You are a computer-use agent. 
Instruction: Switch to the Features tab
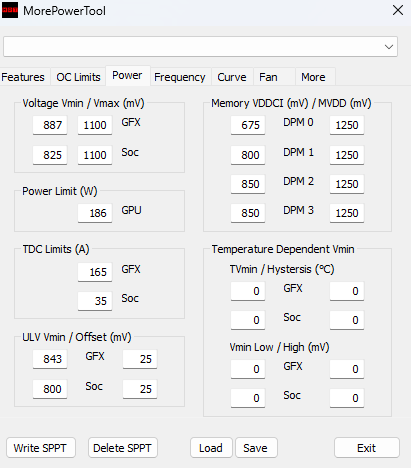(x=23, y=77)
